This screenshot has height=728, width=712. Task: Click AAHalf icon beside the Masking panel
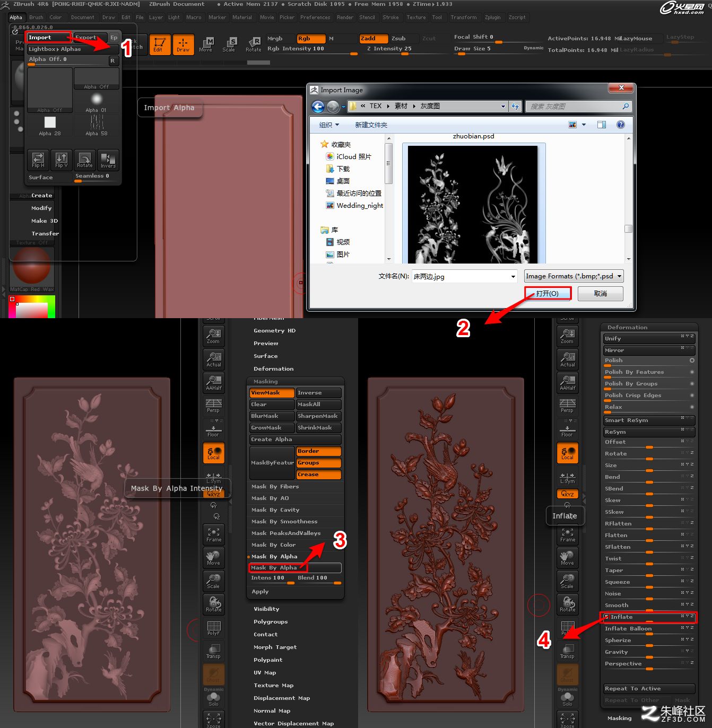click(214, 383)
